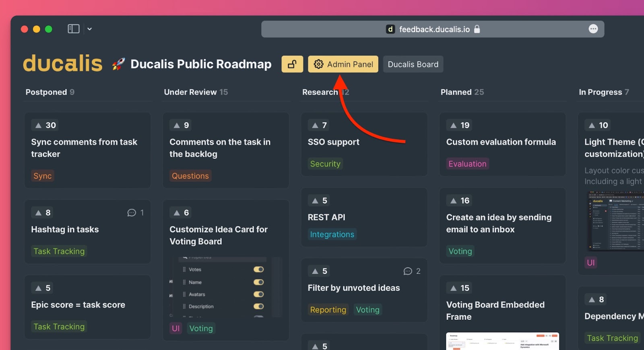Click the Reporting tag
This screenshot has height=350, width=644.
tap(328, 310)
